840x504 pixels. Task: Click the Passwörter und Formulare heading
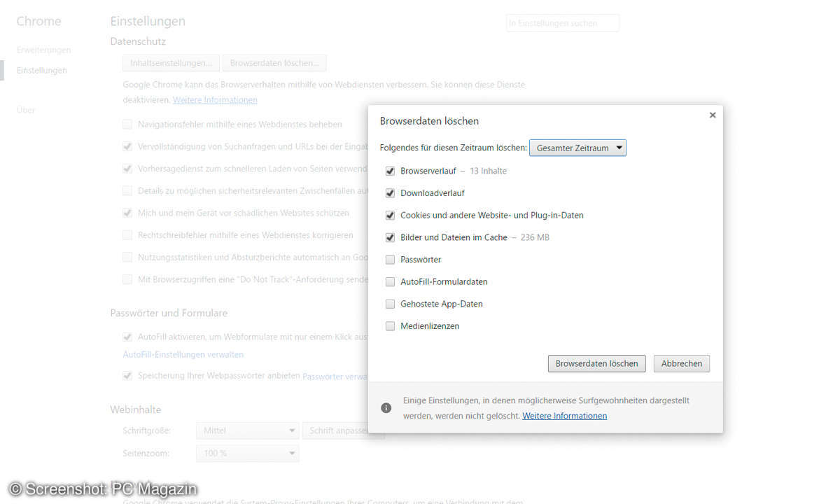[x=169, y=313]
